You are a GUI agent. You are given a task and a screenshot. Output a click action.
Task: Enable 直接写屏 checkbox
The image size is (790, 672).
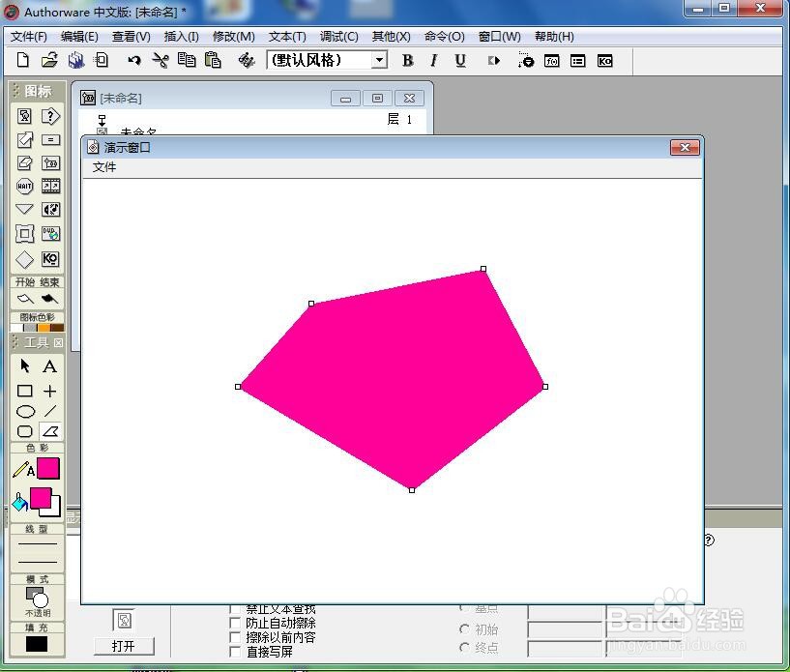coord(235,652)
